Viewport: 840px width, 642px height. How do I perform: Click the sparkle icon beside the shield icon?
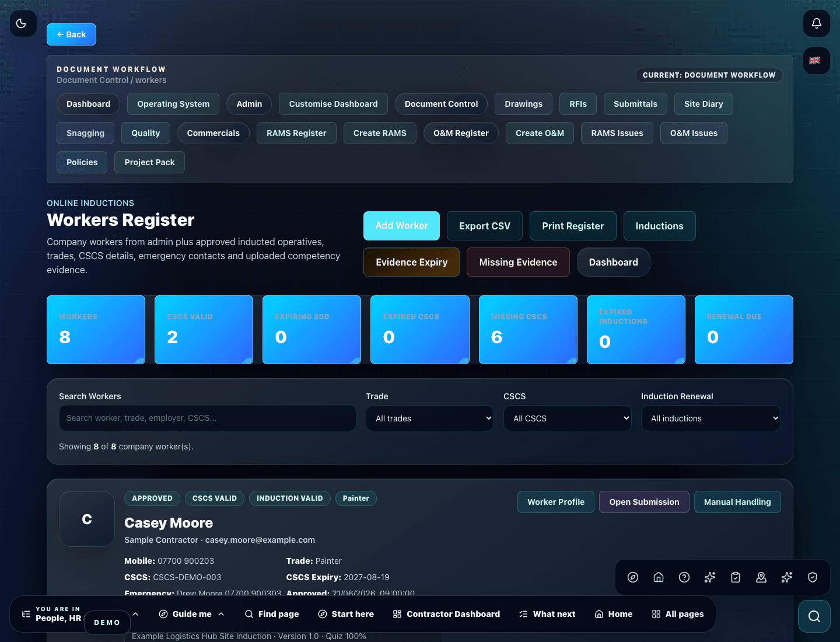787,577
